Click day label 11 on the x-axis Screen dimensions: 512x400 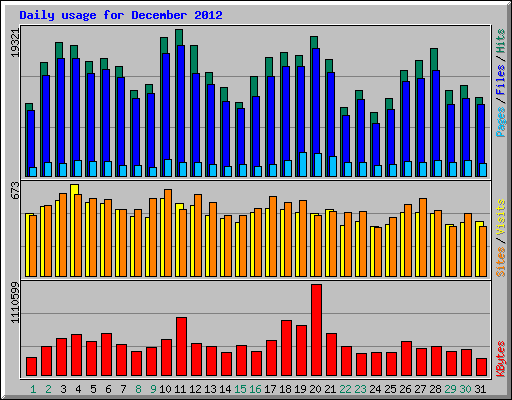(180, 389)
